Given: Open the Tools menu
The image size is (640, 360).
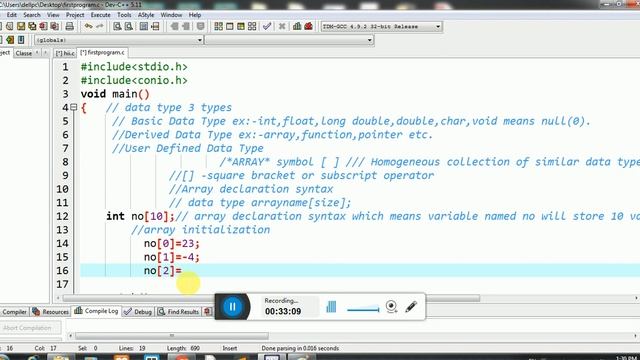Looking at the screenshot, I should pyautogui.click(x=124, y=15).
